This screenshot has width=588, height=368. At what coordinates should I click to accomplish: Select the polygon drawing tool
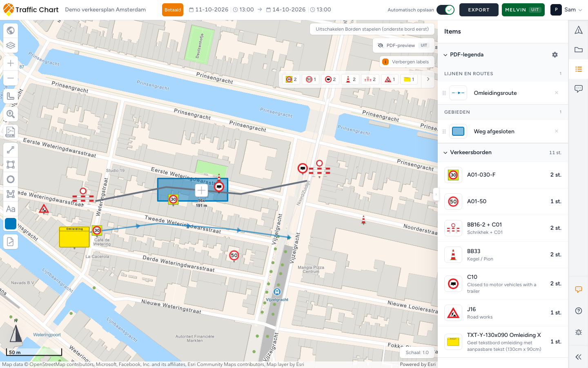(x=11, y=194)
